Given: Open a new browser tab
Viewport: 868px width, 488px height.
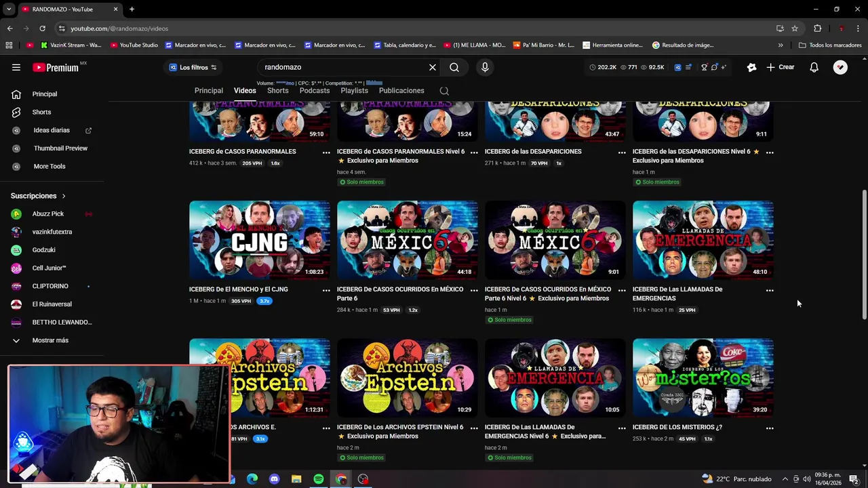Looking at the screenshot, I should (132, 9).
